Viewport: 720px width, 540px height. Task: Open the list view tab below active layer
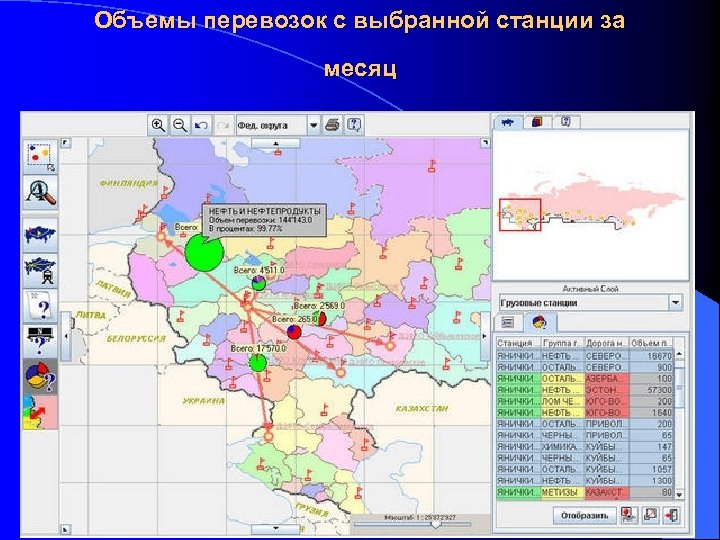[x=508, y=323]
